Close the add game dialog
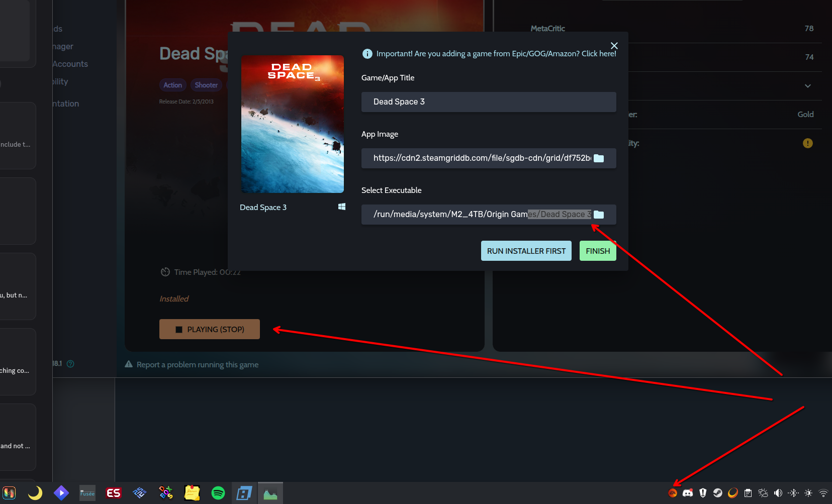The width and height of the screenshot is (832, 504). click(x=614, y=46)
